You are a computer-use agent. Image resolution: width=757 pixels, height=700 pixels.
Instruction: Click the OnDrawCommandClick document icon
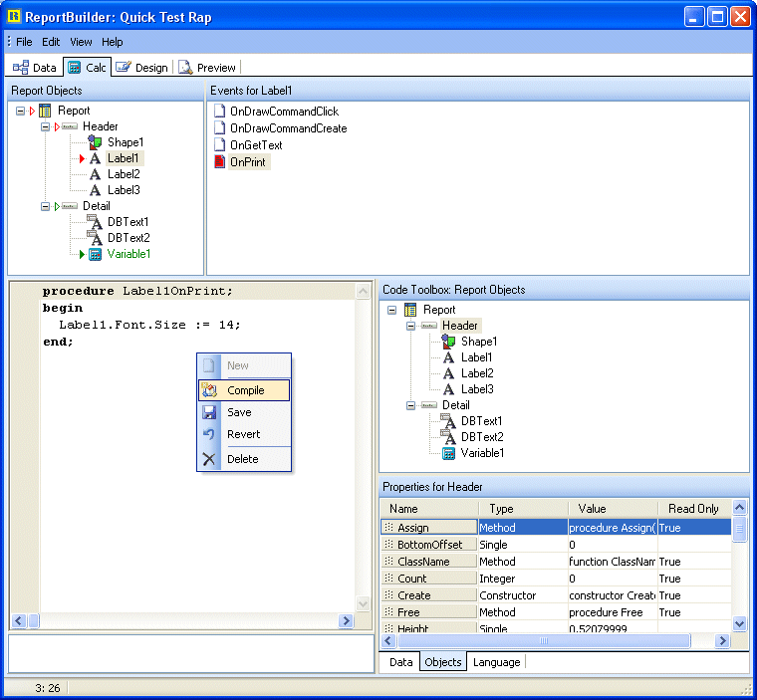pyautogui.click(x=220, y=112)
